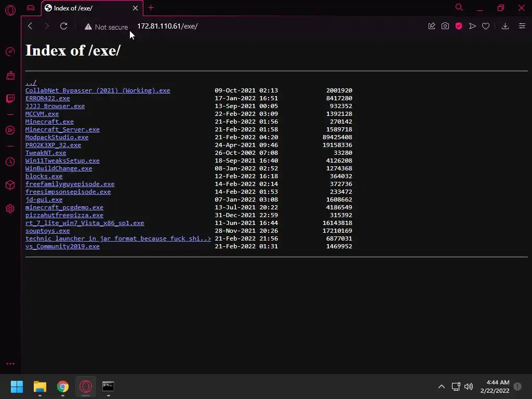Open the Command Prompt taskbar icon
Viewport: 532px width, 399px height.
[108, 387]
